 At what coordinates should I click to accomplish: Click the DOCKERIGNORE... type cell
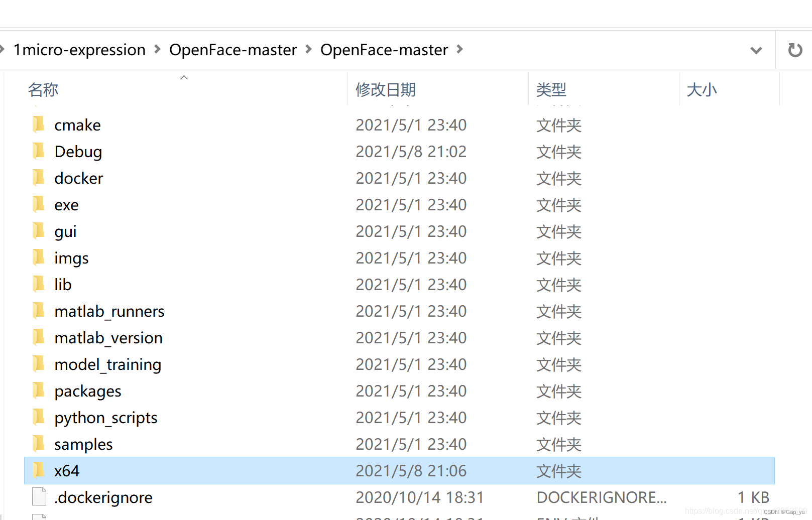[x=602, y=497]
